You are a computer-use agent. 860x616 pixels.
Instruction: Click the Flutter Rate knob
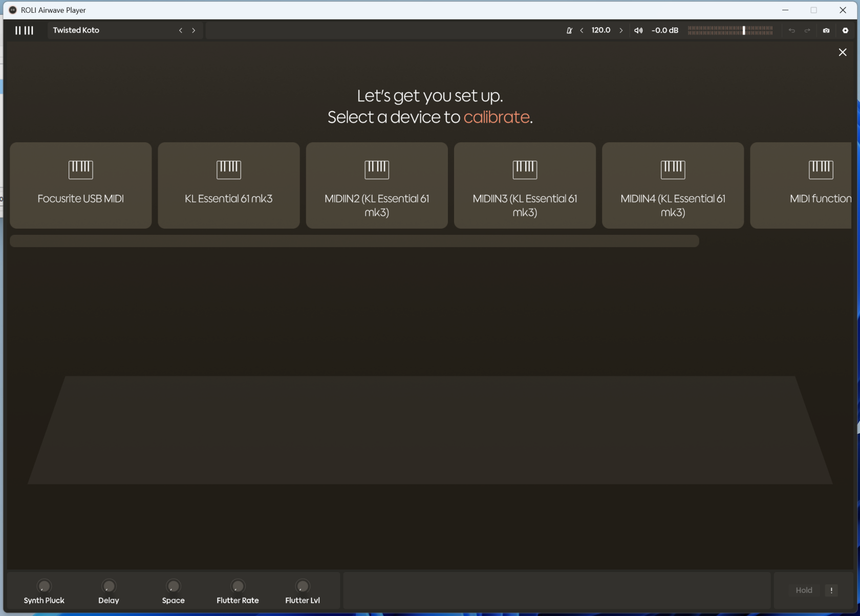(238, 586)
